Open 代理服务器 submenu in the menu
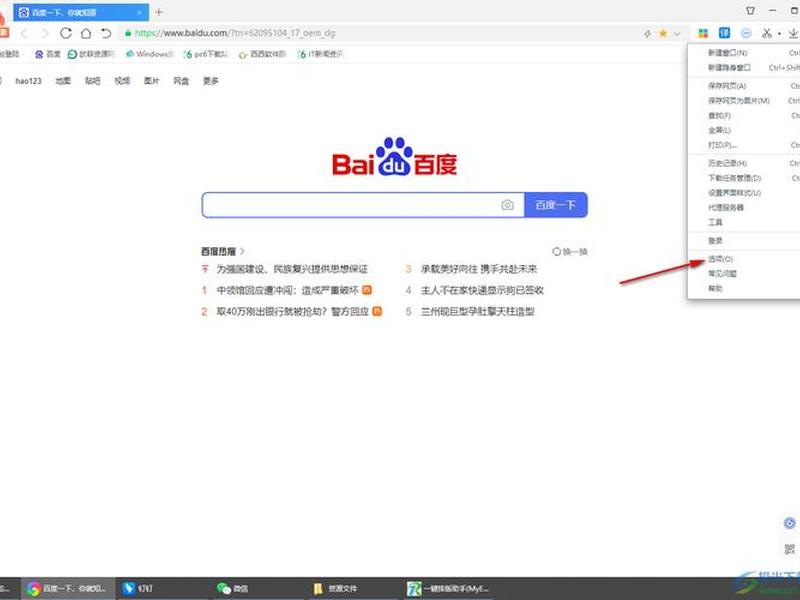The height and width of the screenshot is (600, 800). pos(745,208)
